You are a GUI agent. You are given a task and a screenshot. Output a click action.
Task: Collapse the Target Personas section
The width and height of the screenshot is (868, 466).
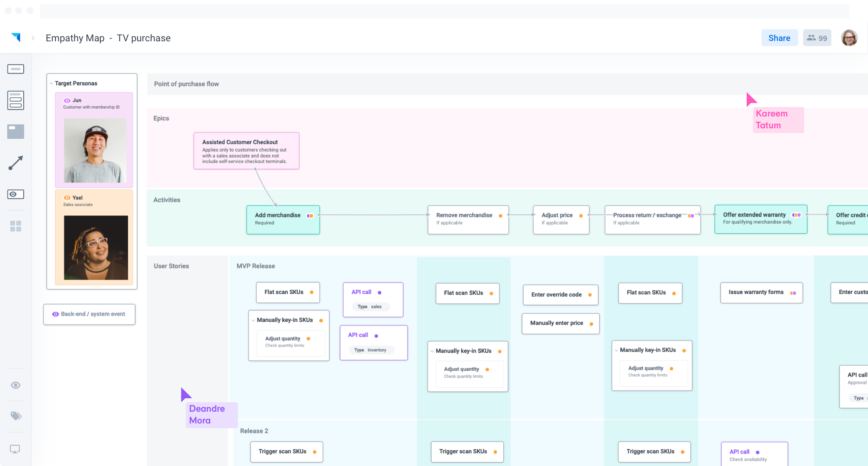click(51, 83)
